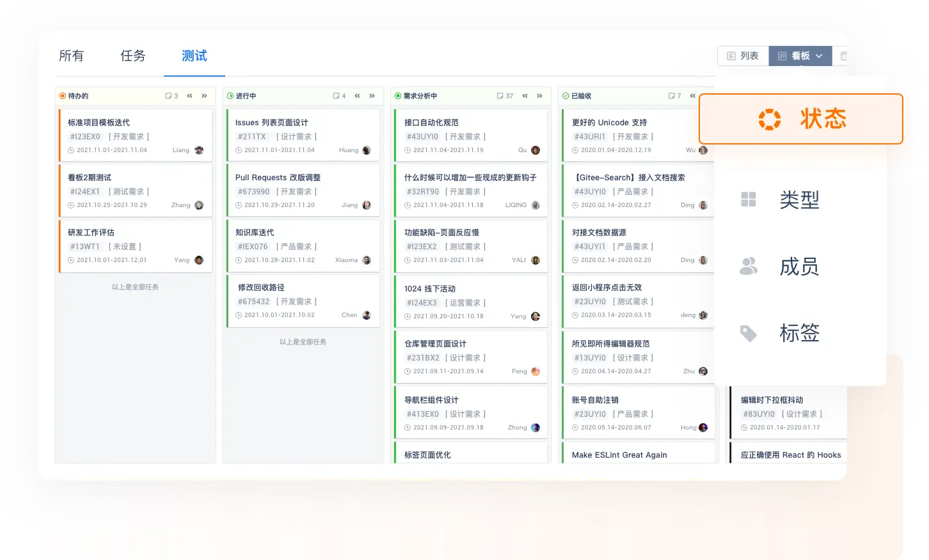Select the 状态 grouping icon
Viewport: 929px width, 560px height.
click(769, 120)
